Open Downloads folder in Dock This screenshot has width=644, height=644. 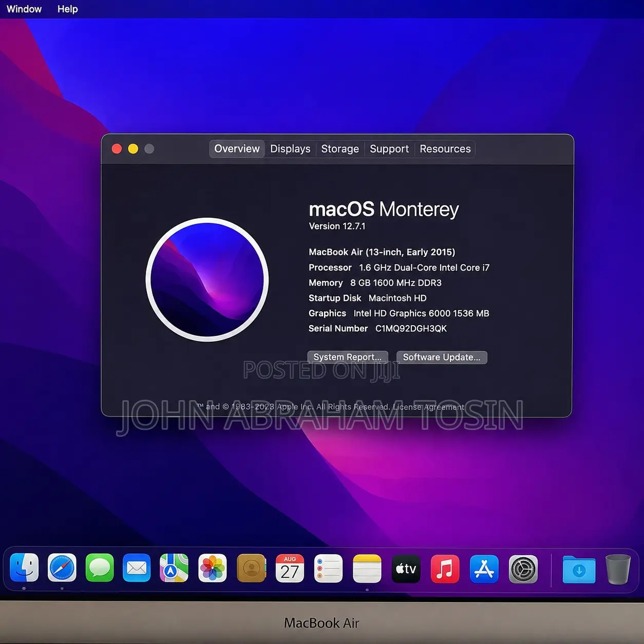click(579, 569)
